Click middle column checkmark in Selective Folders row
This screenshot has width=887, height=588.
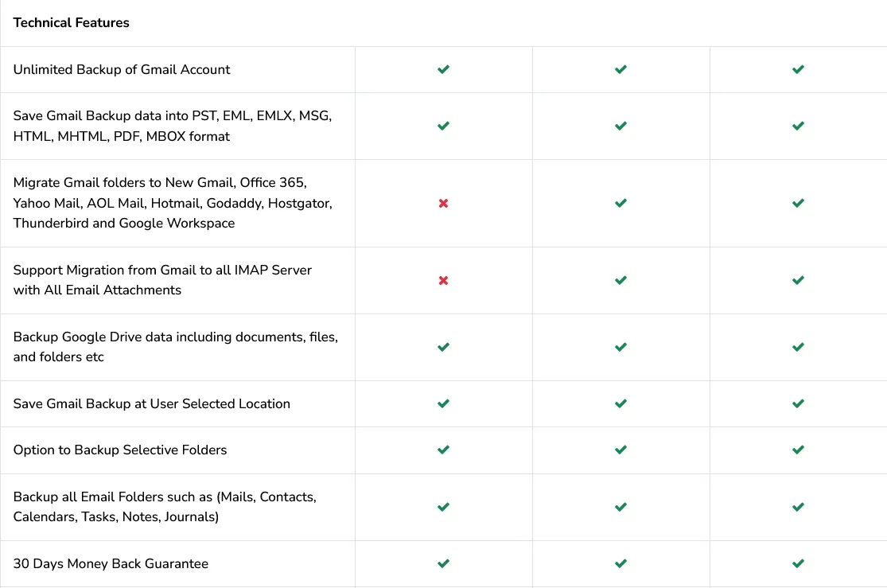click(x=621, y=450)
